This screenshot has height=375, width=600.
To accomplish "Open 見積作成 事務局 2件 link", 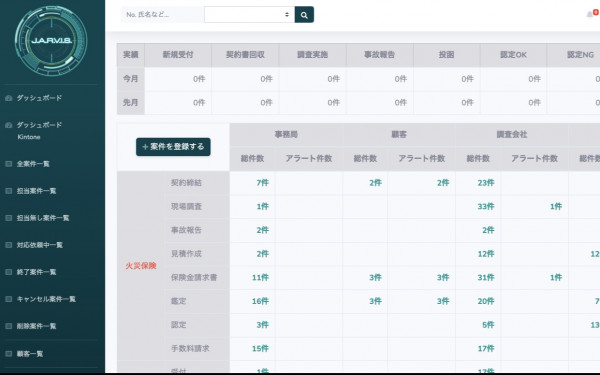I will 262,254.
